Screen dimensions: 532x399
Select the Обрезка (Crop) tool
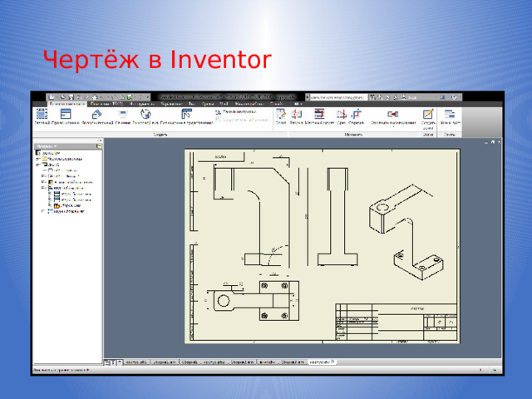tap(357, 116)
